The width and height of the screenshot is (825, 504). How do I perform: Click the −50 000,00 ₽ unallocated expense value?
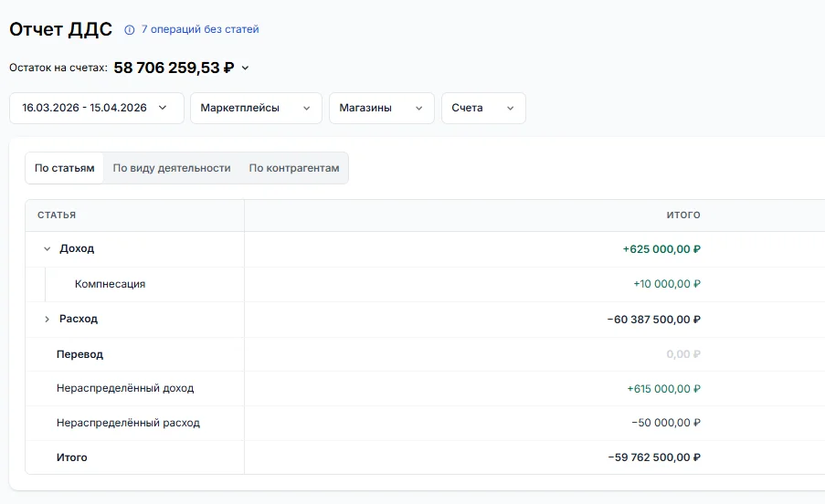(666, 423)
